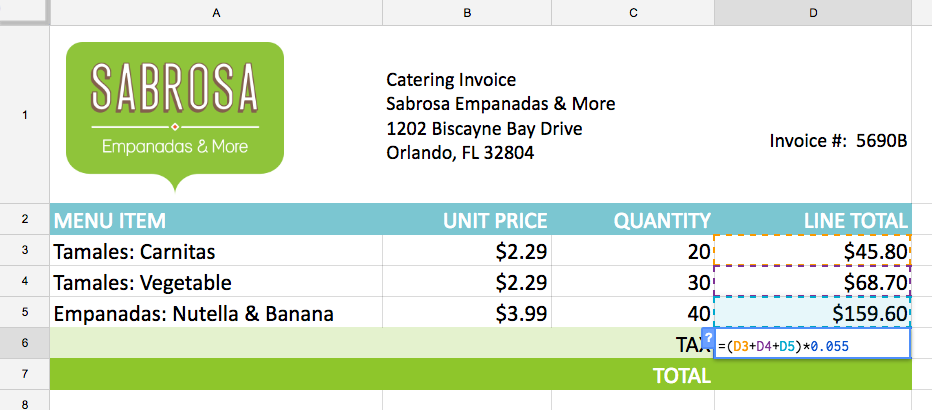Click the select-all corner box
Screen dimensions: 932x410
click(24, 13)
